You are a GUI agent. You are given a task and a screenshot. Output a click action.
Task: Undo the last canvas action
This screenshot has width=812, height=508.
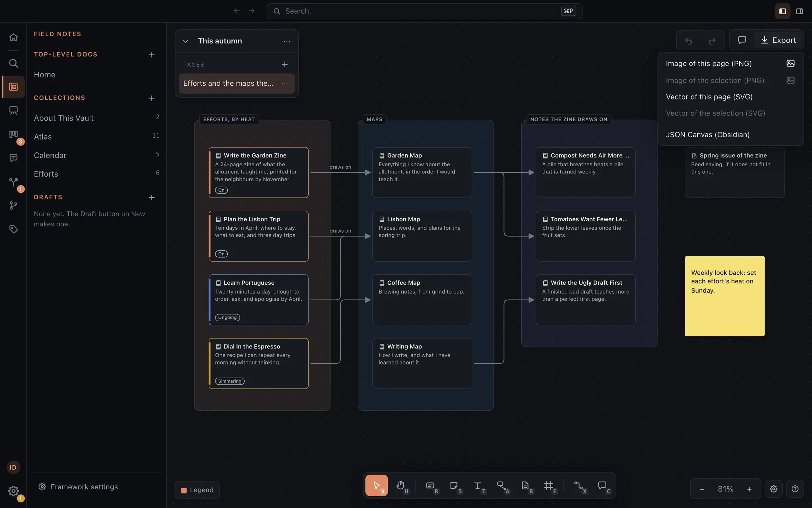689,41
